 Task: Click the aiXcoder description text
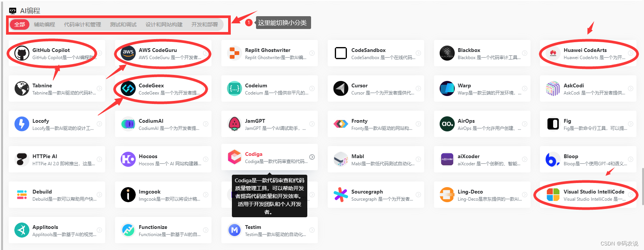tap(489, 164)
